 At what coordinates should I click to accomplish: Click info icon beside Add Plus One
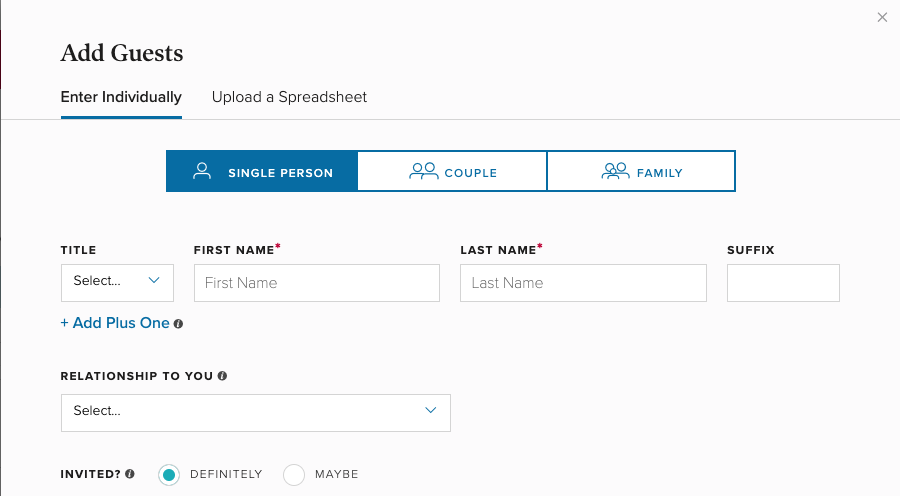[178, 324]
